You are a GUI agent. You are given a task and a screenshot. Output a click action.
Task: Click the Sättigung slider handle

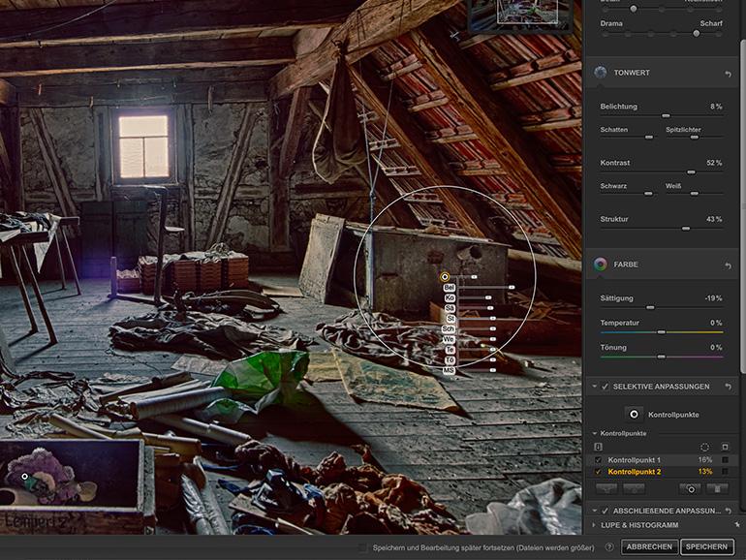point(650,308)
